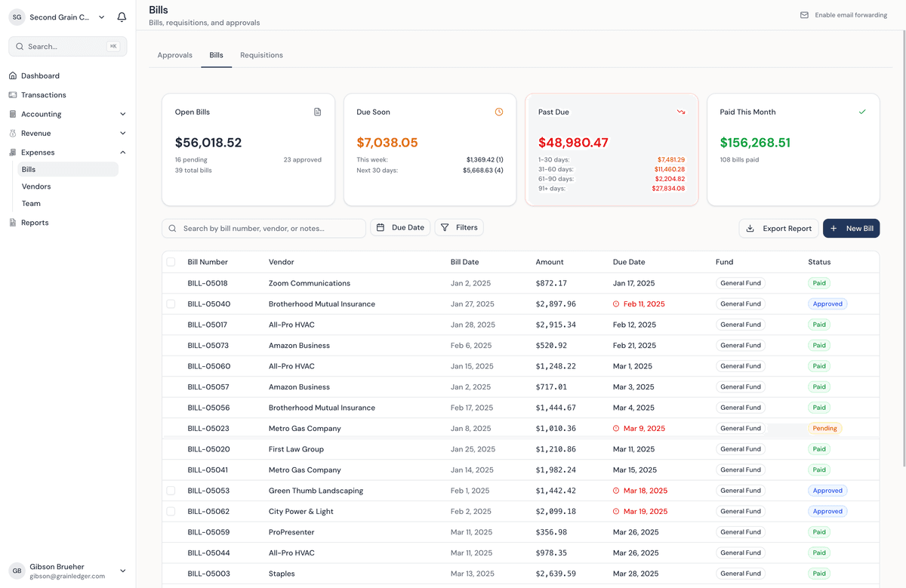Click the trending-down icon on Past Due card

click(x=681, y=112)
